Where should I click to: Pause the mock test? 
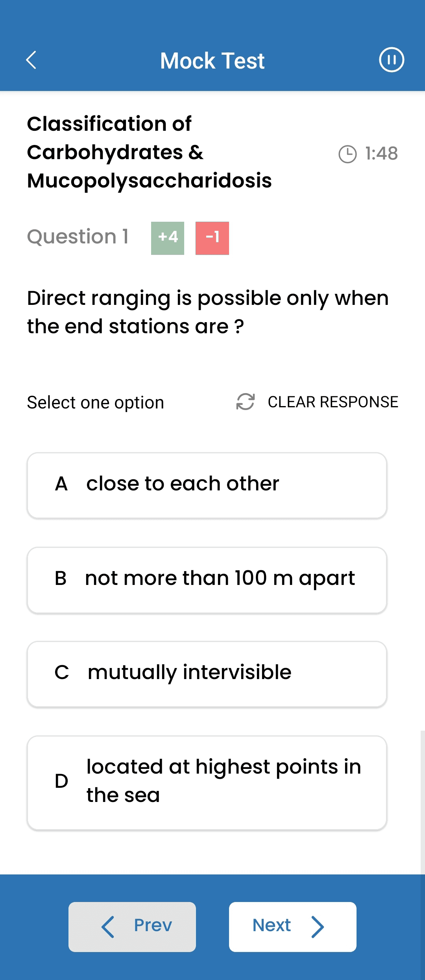pyautogui.click(x=391, y=60)
